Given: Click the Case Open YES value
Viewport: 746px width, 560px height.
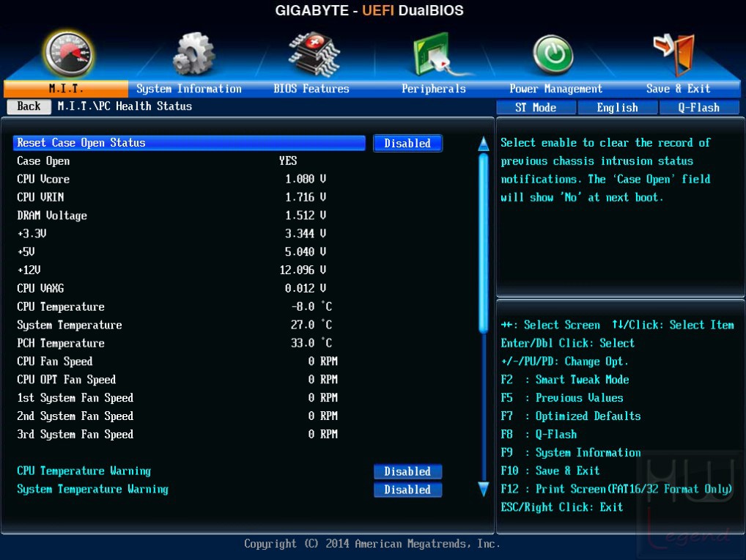Looking at the screenshot, I should [x=288, y=161].
